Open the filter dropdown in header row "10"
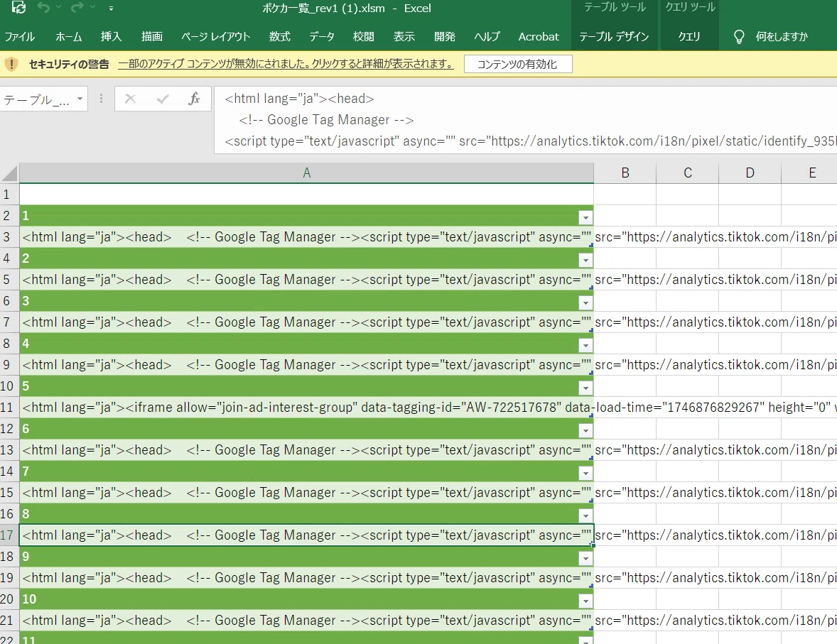Screen dimensions: 837x644 point(585,601)
